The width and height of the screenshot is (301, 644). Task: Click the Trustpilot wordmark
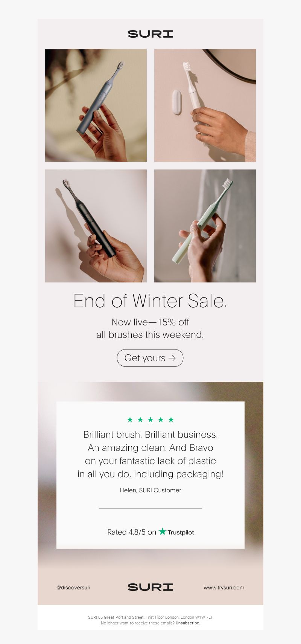point(181,533)
